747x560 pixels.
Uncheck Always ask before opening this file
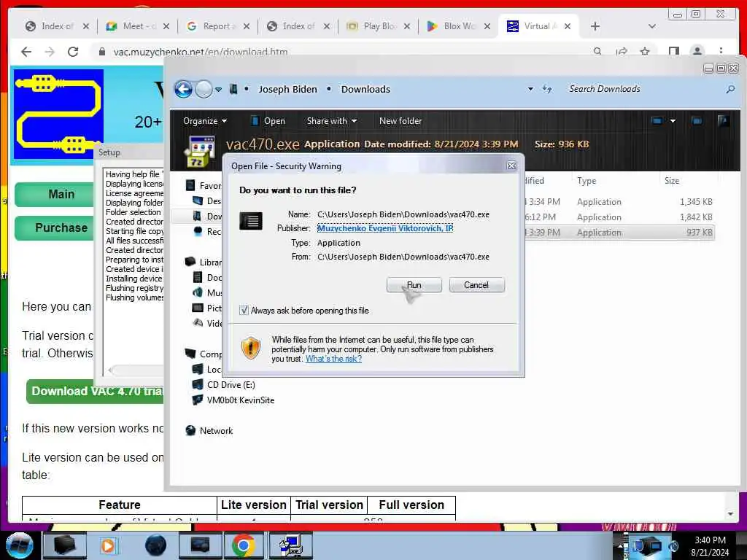tap(244, 311)
